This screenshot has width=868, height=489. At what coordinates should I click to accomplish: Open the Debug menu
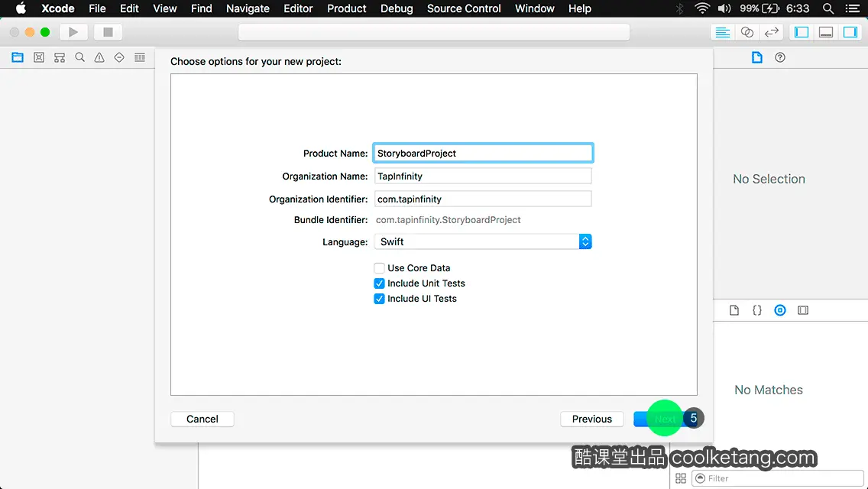pyautogui.click(x=397, y=8)
